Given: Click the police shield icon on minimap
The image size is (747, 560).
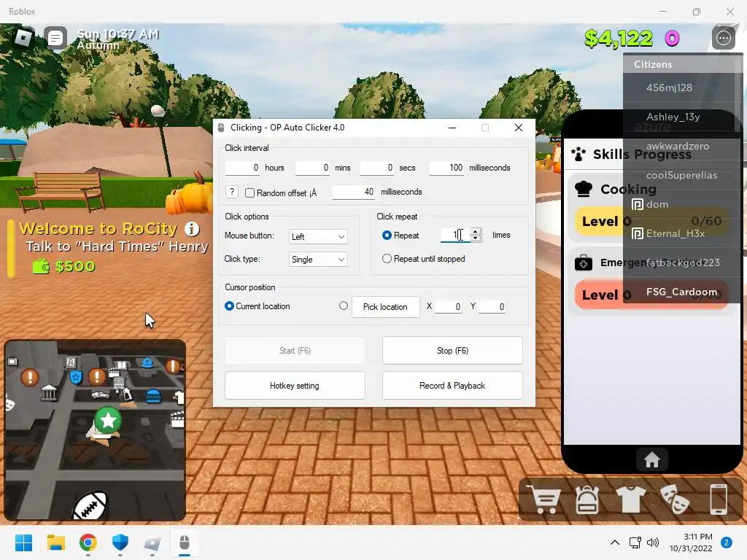Looking at the screenshot, I should (x=76, y=378).
